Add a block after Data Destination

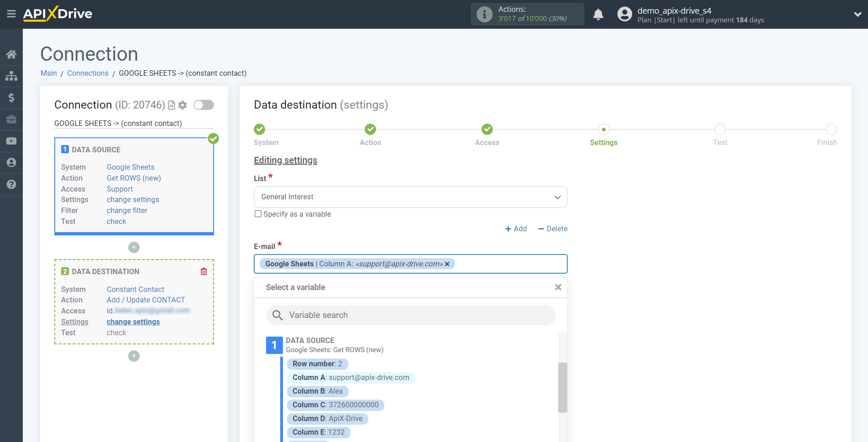point(134,356)
